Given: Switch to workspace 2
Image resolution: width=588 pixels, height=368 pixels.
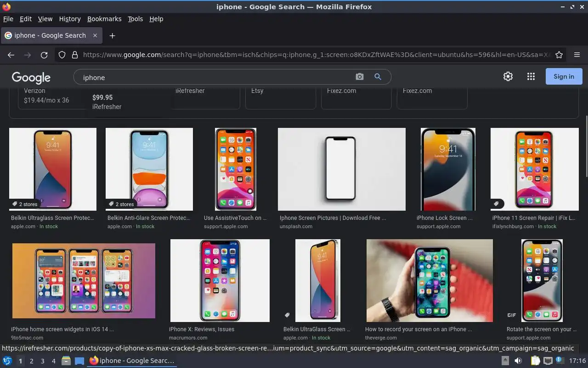Looking at the screenshot, I should click(31, 361).
